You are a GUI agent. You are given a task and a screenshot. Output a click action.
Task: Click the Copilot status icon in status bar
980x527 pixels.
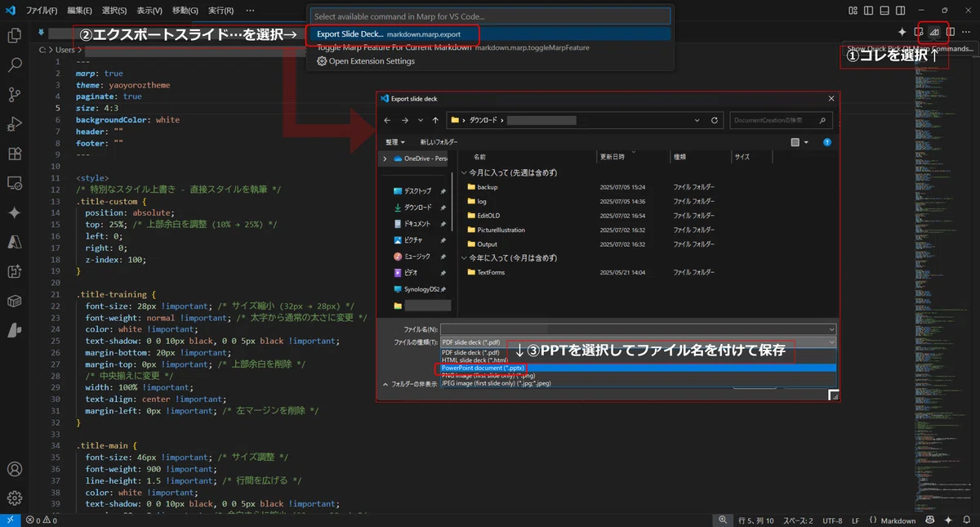coord(930,520)
